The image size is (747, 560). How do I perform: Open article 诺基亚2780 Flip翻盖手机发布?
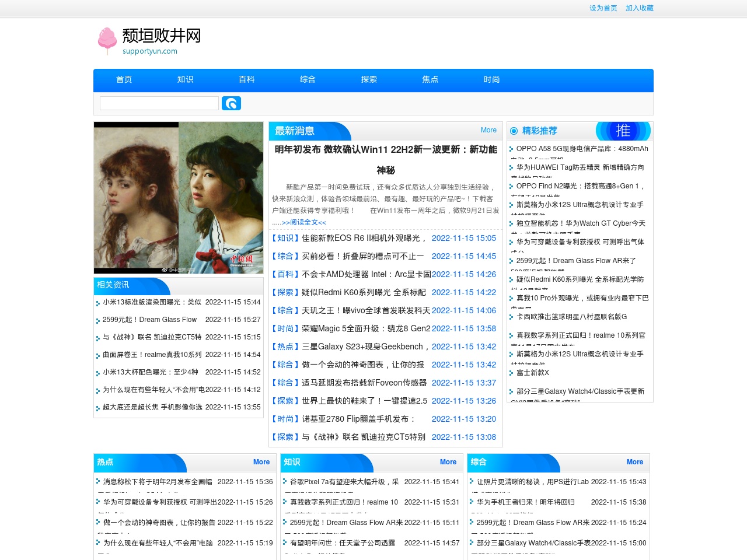coord(359,419)
